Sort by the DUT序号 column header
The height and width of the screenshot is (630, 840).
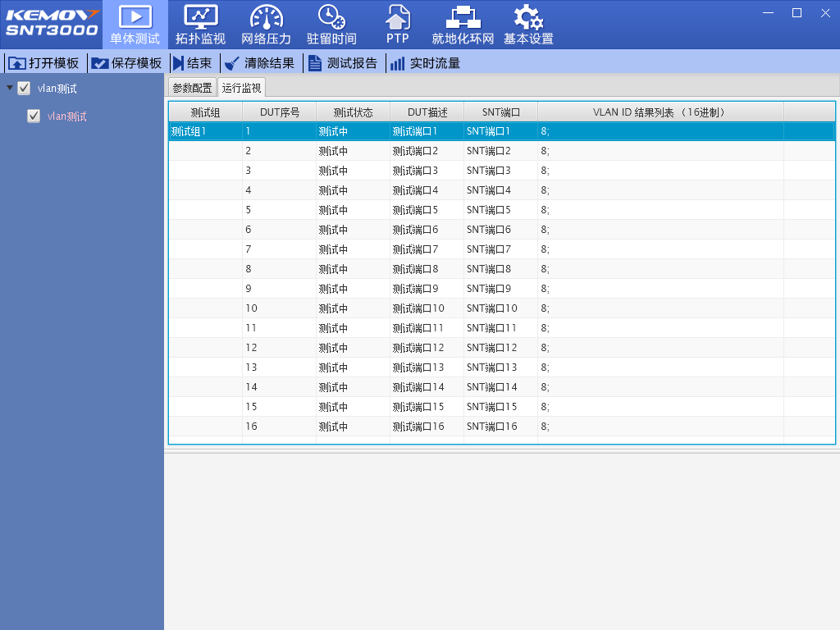pos(279,112)
